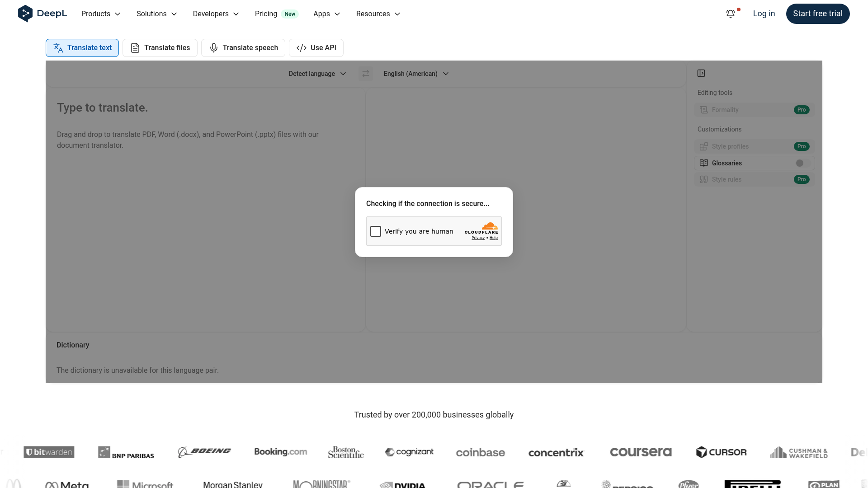868x488 pixels.
Task: Open the Detect language dropdown
Action: tap(317, 74)
